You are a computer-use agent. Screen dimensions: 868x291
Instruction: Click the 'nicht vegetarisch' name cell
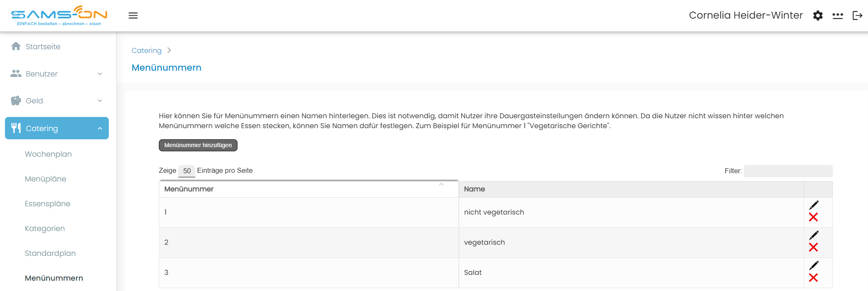(631, 212)
